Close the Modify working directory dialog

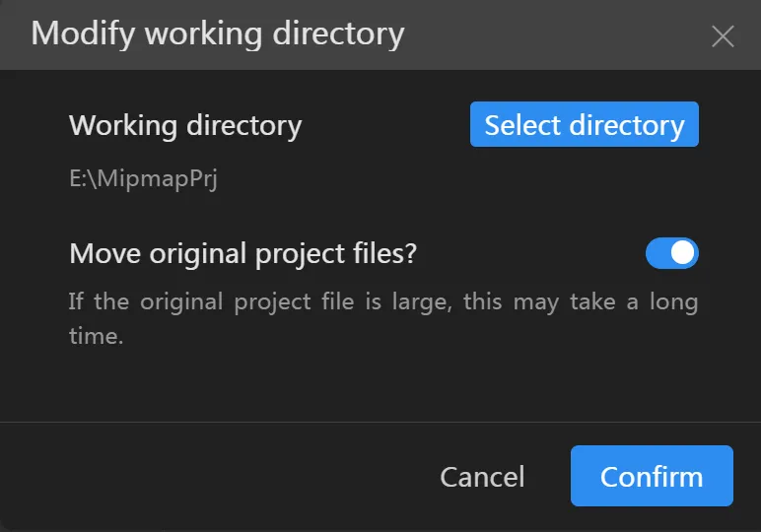click(x=723, y=36)
